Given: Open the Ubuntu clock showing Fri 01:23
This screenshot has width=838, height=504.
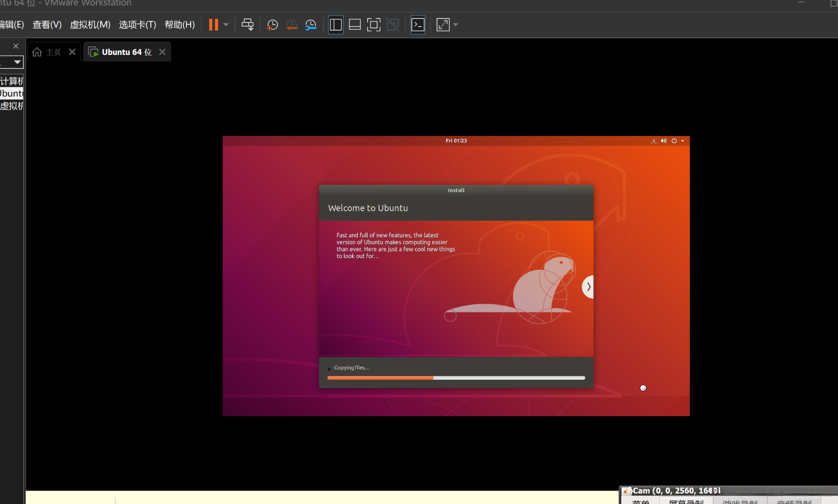Looking at the screenshot, I should [x=456, y=141].
